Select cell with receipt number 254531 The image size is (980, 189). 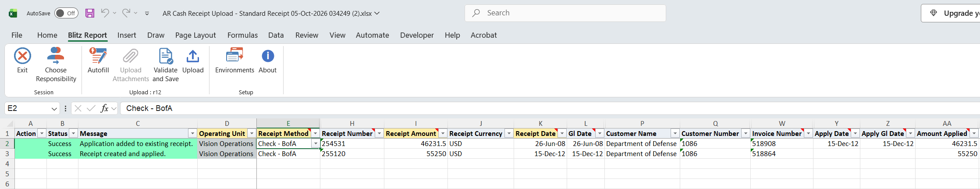point(352,143)
